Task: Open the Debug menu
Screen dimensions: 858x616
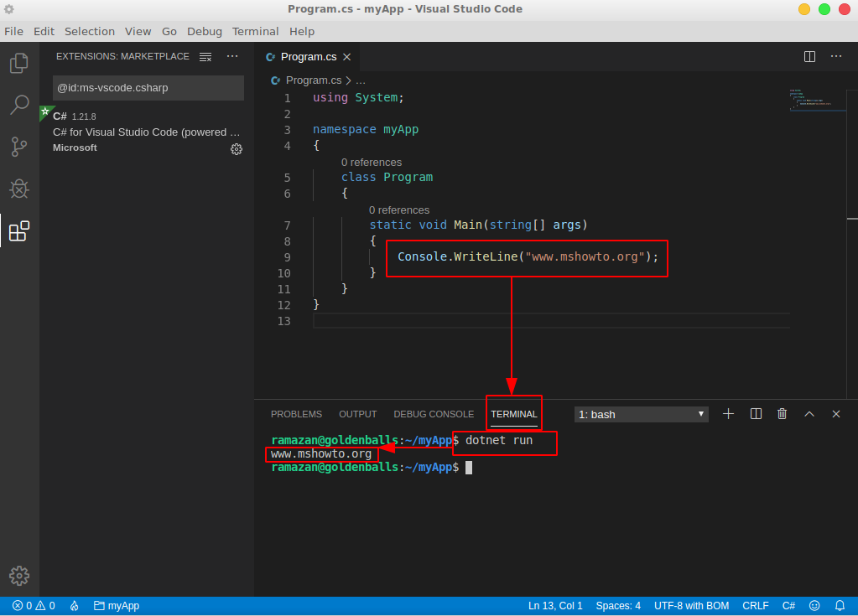Action: pos(205,31)
